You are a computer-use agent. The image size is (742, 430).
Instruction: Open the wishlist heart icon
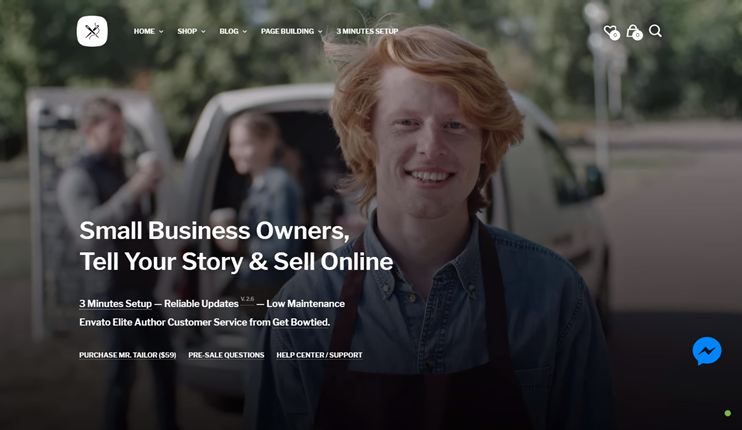click(611, 32)
